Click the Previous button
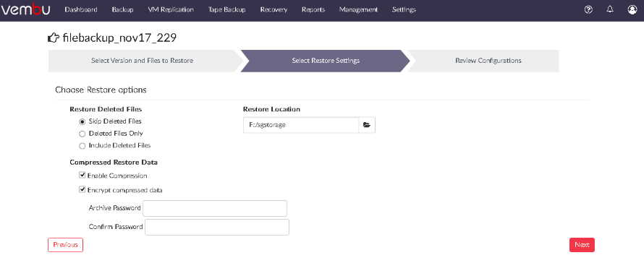The image size is (644, 263). pyautogui.click(x=65, y=245)
